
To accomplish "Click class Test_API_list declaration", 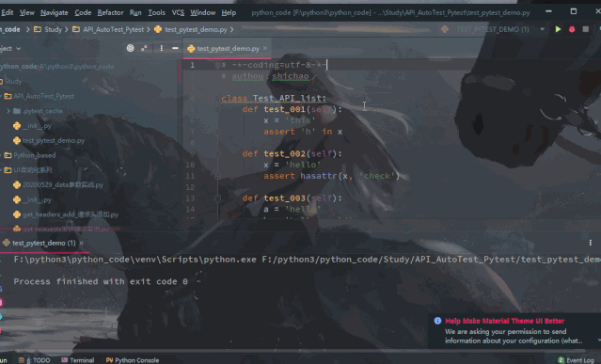I will click(x=274, y=99).
